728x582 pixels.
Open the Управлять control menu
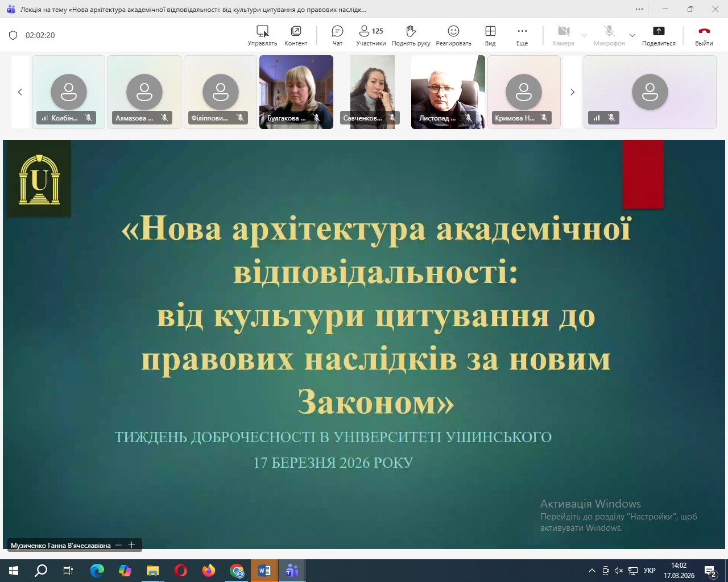point(262,35)
